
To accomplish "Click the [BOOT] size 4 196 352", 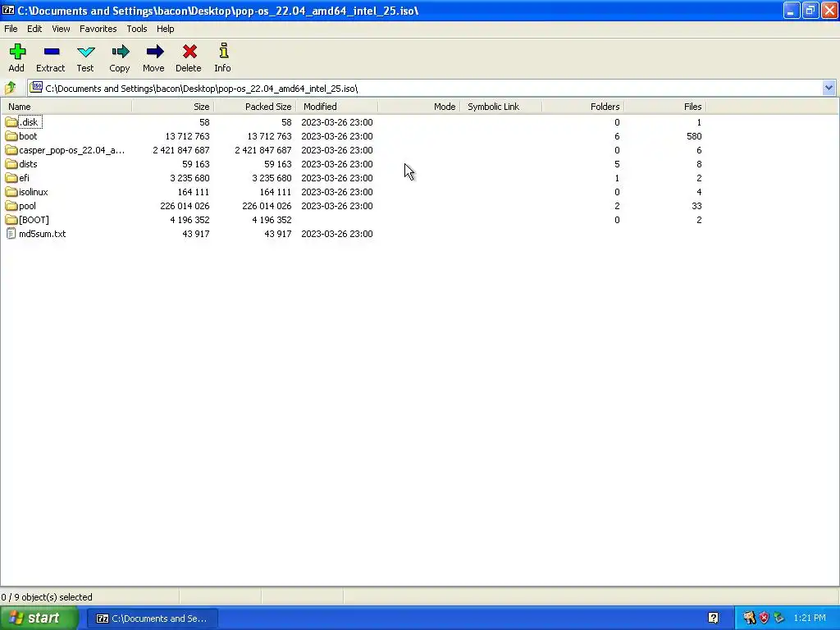I will 189,220.
